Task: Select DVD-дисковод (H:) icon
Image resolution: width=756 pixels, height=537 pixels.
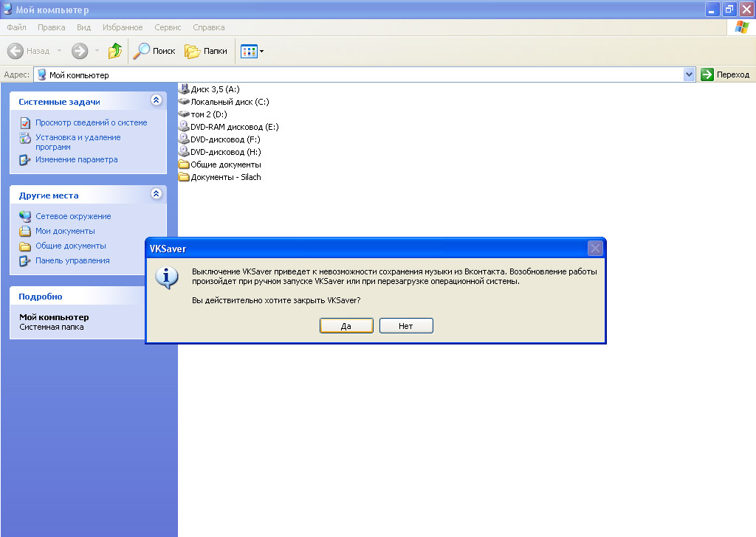Action: pyautogui.click(x=184, y=151)
